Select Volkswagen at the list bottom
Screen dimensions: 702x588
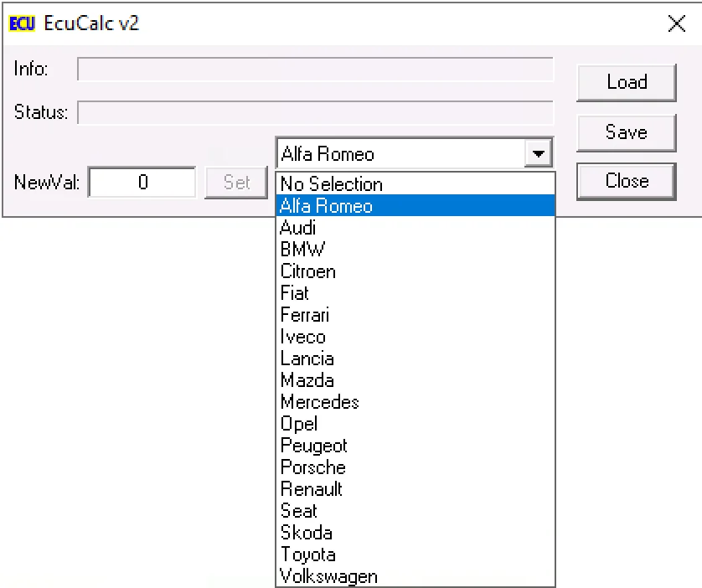[x=328, y=576]
